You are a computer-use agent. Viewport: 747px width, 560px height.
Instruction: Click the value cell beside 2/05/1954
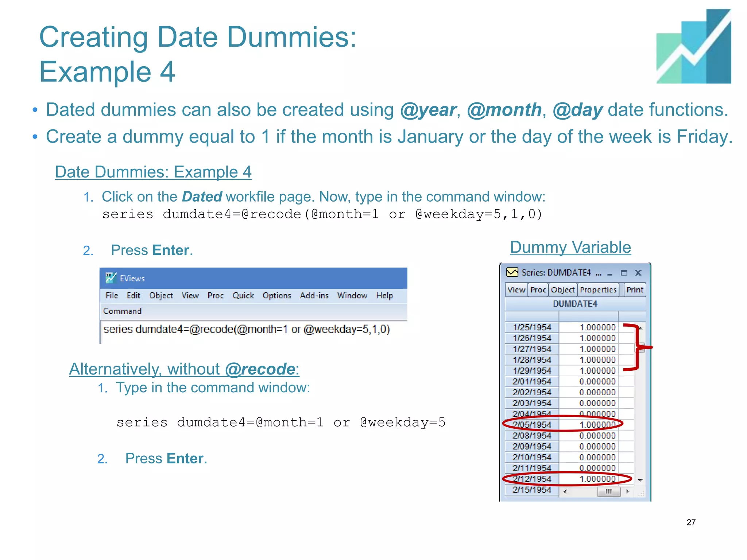589,425
